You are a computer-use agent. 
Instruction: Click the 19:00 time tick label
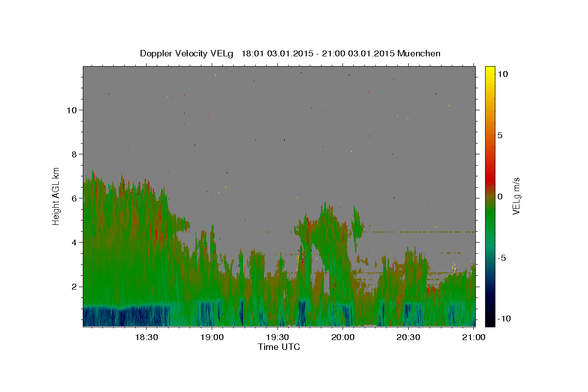(x=212, y=337)
